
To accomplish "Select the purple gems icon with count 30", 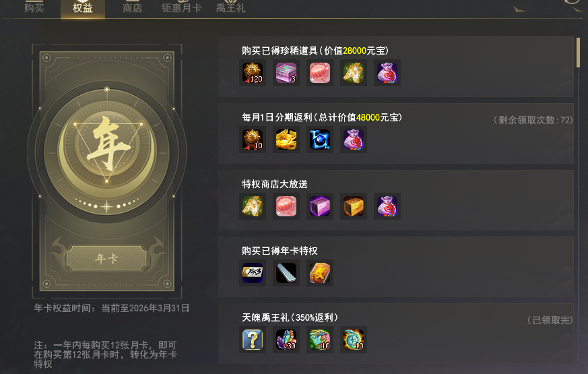I will pos(286,340).
